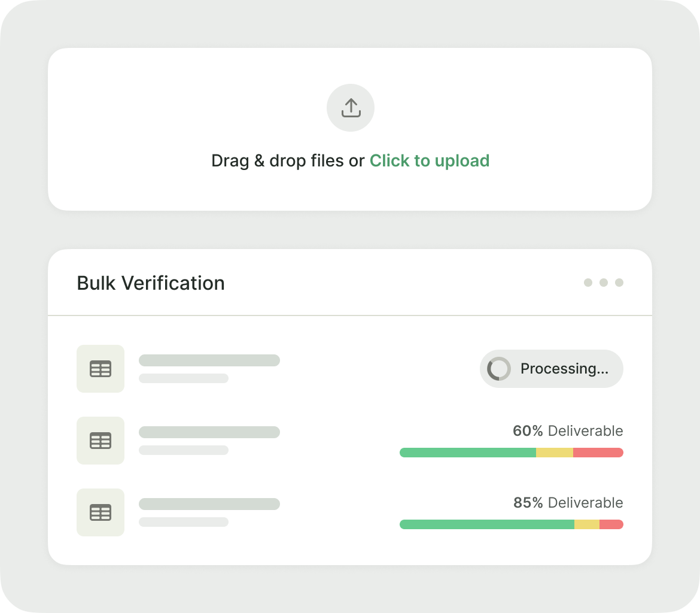Click the 85% Deliverable label
Image resolution: width=700 pixels, height=613 pixels.
pos(567,503)
